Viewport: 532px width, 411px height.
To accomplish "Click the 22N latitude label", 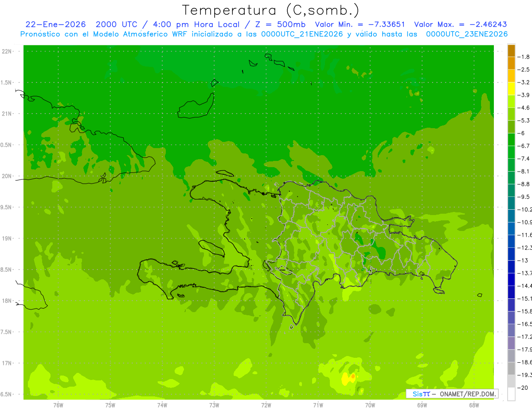I will 7,51.
